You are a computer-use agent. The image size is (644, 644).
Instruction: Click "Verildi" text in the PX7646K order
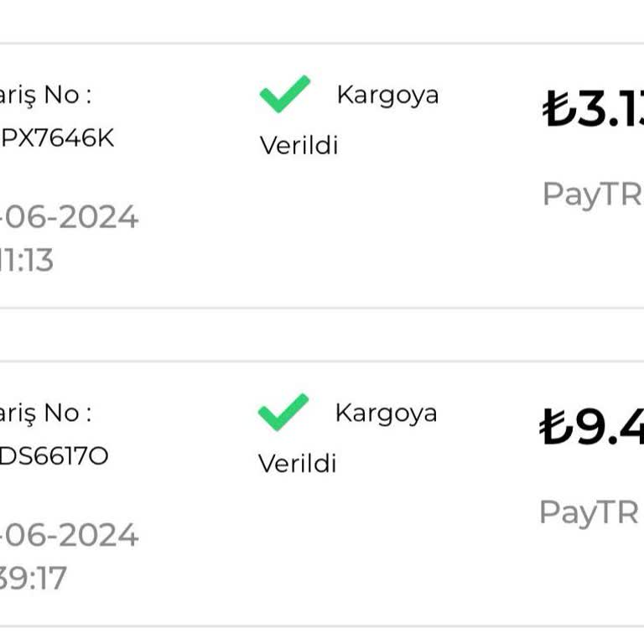coord(299,145)
